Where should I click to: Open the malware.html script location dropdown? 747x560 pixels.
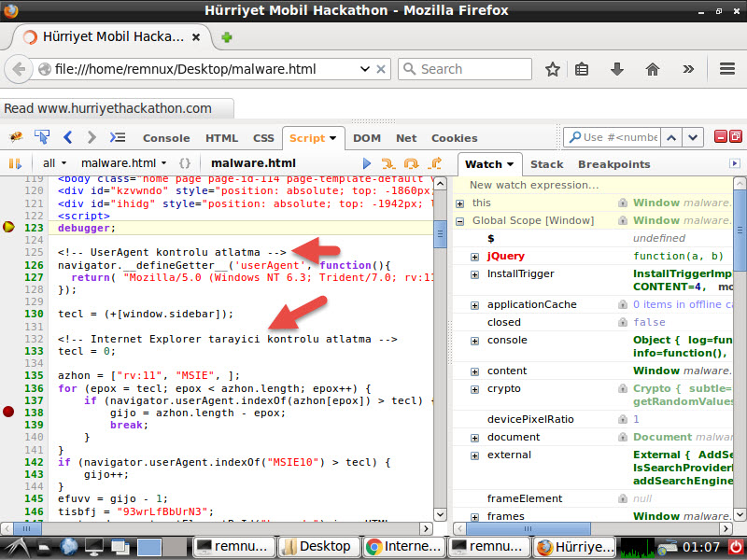pyautogui.click(x=123, y=163)
